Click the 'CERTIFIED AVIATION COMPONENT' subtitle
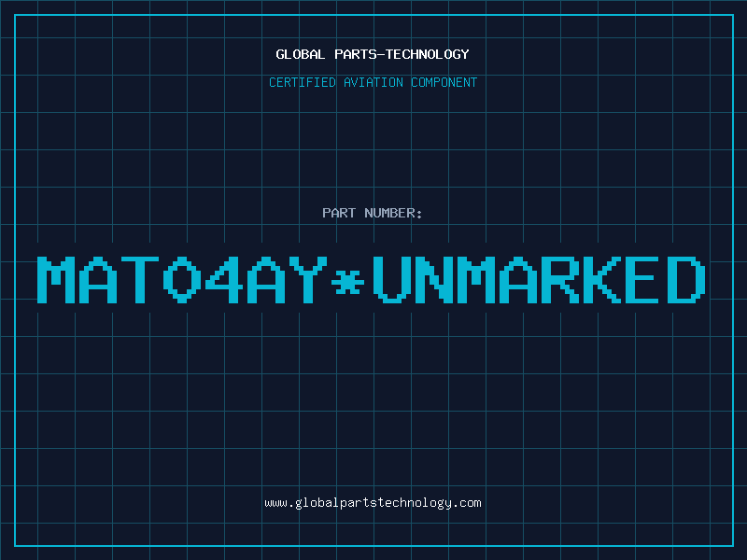 click(x=373, y=82)
